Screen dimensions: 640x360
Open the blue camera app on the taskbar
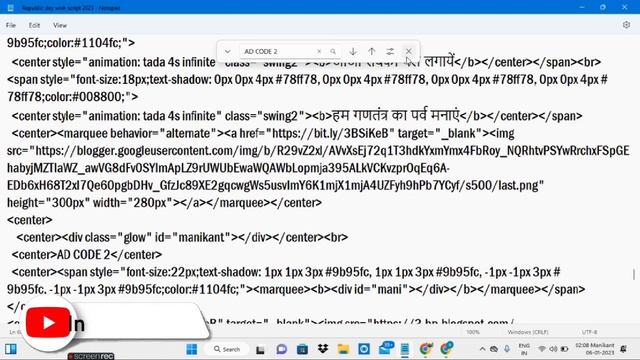coord(364,349)
